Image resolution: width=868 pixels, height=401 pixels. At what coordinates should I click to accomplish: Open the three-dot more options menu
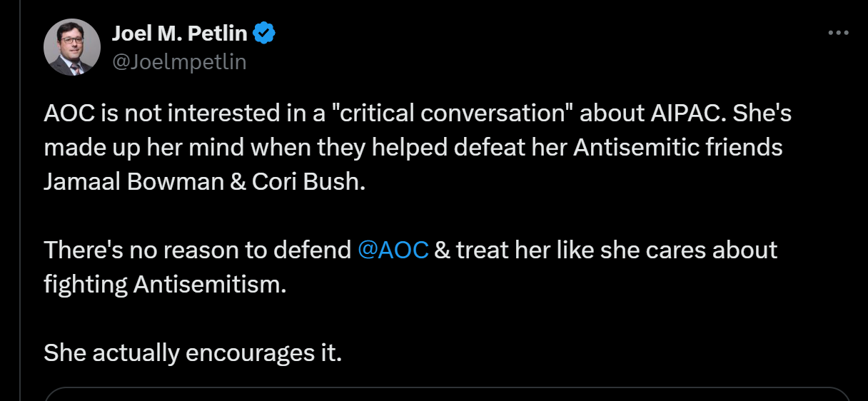[x=837, y=34]
